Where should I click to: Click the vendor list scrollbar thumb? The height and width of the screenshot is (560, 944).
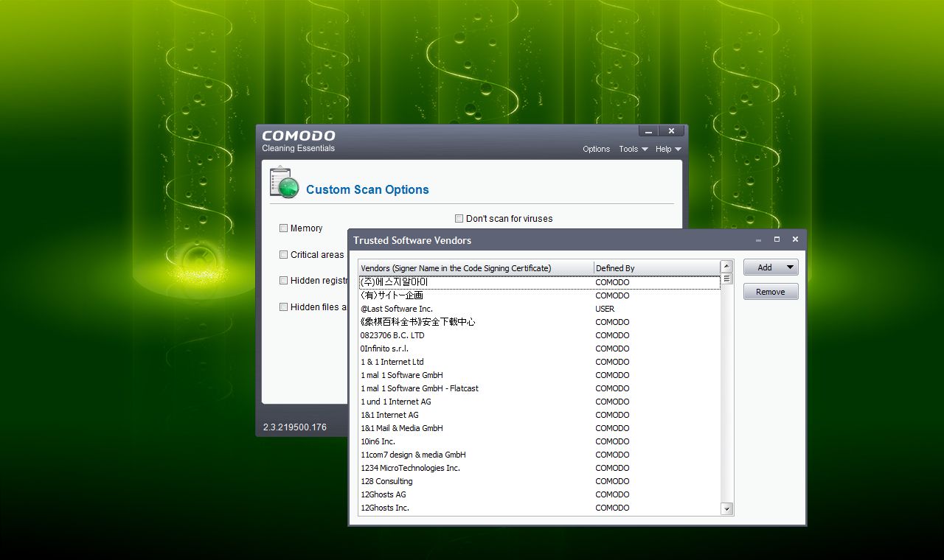(x=726, y=279)
